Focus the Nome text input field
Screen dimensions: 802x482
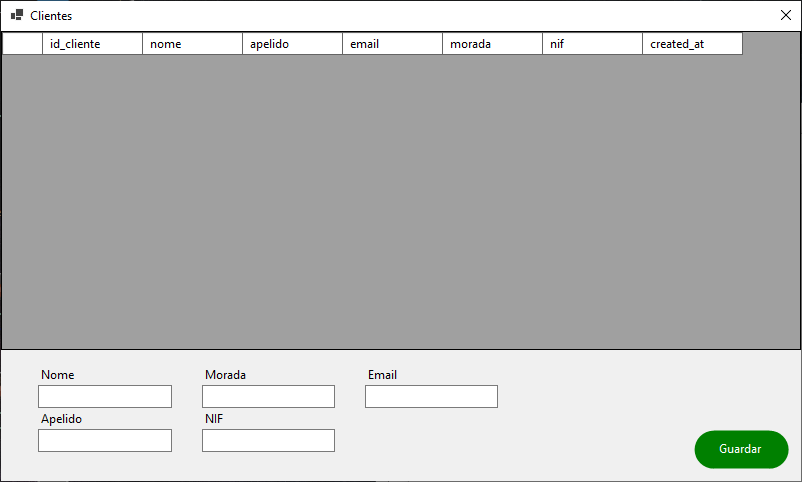point(105,397)
